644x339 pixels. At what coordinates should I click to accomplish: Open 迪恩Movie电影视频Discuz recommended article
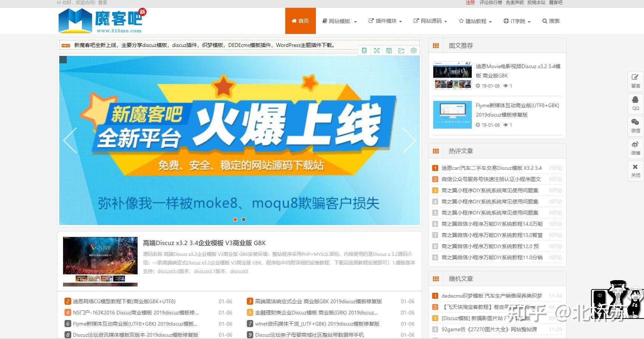click(x=518, y=71)
